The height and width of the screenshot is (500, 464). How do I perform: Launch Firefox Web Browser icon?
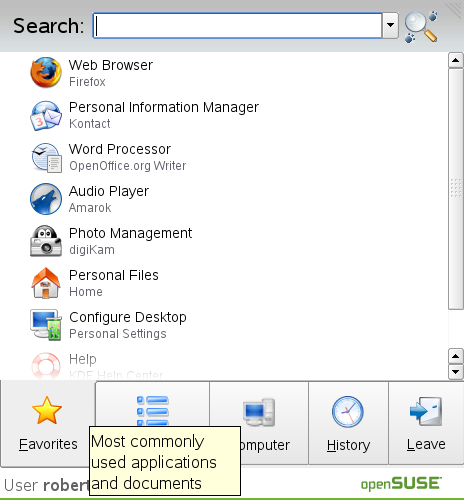click(46, 72)
